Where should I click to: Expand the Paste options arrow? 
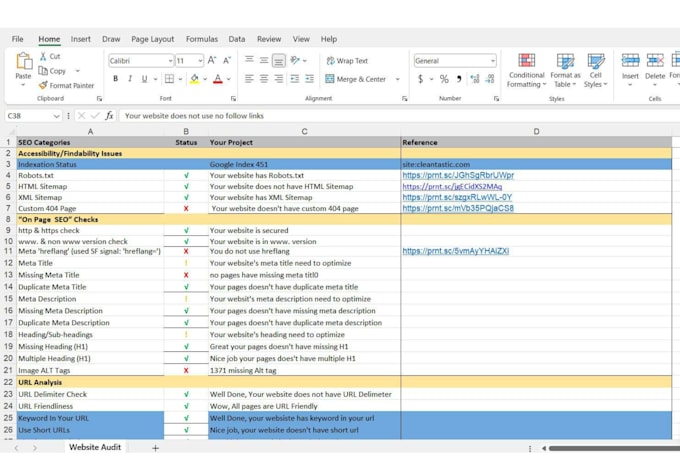pyautogui.click(x=23, y=85)
